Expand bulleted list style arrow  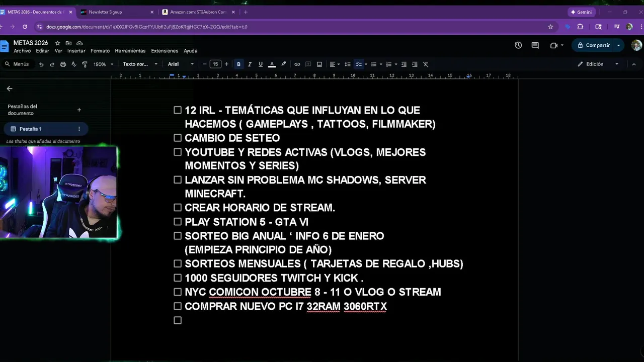pyautogui.click(x=381, y=64)
